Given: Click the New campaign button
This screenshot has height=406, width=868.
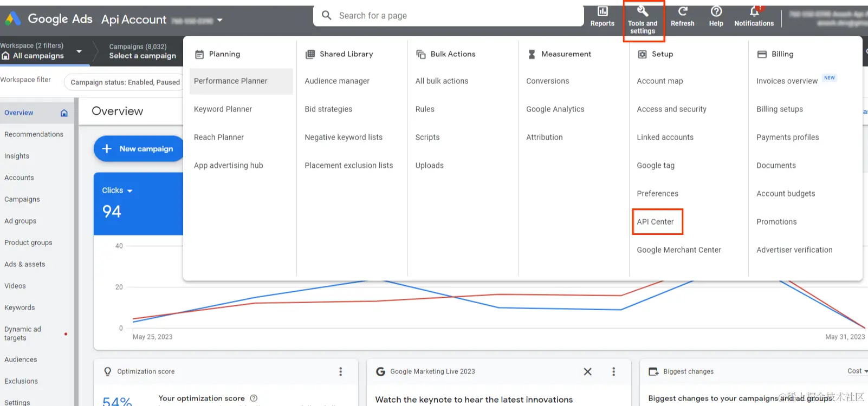Looking at the screenshot, I should [139, 148].
